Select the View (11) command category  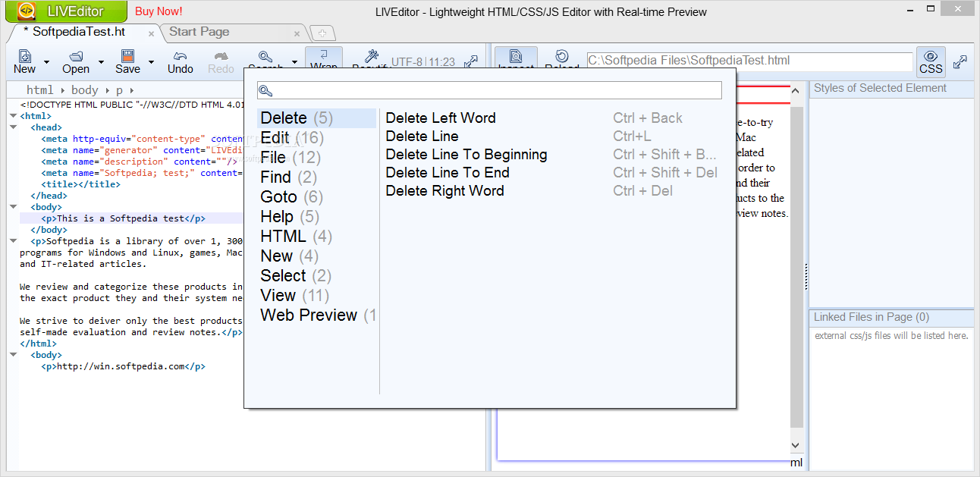pos(317,296)
